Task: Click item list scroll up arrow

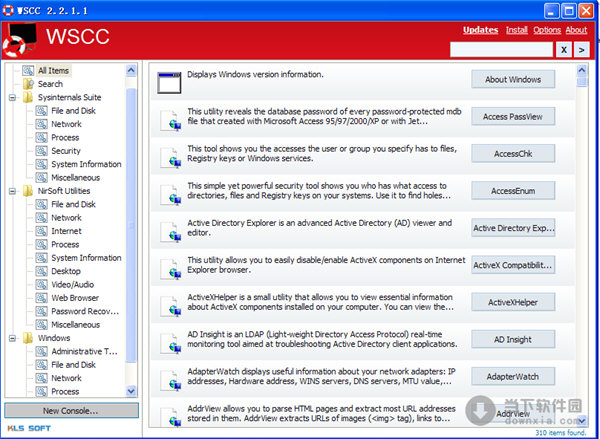Action: (x=582, y=70)
